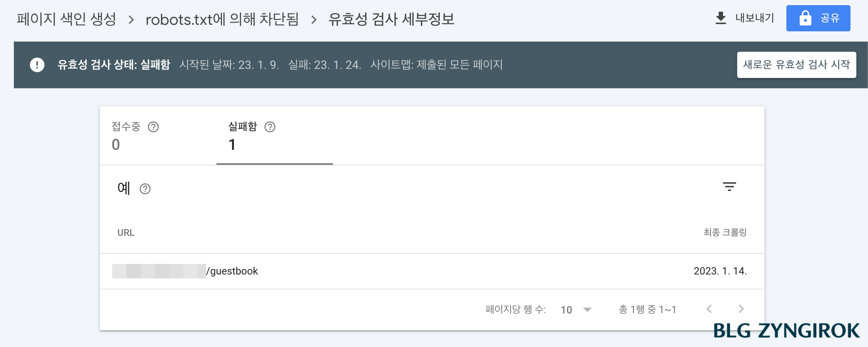Click the URL column header
868x347 pixels.
point(125,232)
